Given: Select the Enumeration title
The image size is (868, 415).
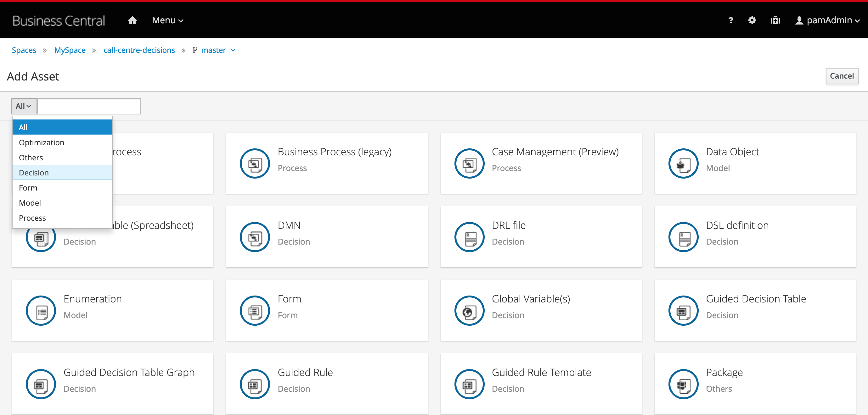Looking at the screenshot, I should (x=92, y=299).
